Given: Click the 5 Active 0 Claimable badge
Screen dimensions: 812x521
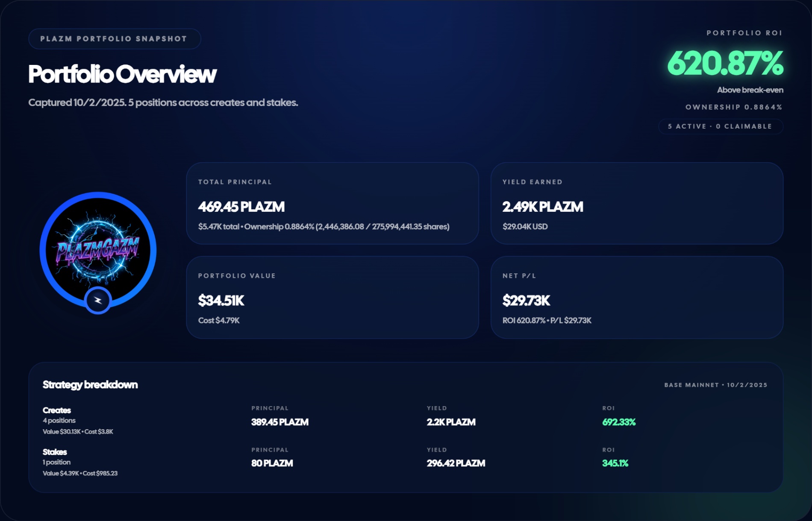Looking at the screenshot, I should pyautogui.click(x=720, y=126).
